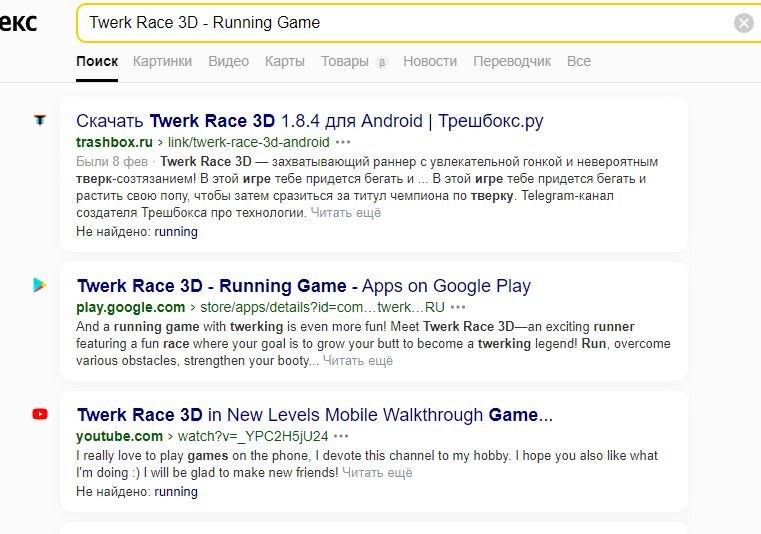Viewport: 761px width, 534px height.
Task: Click the YouTube favicon icon
Action: pos(40,414)
